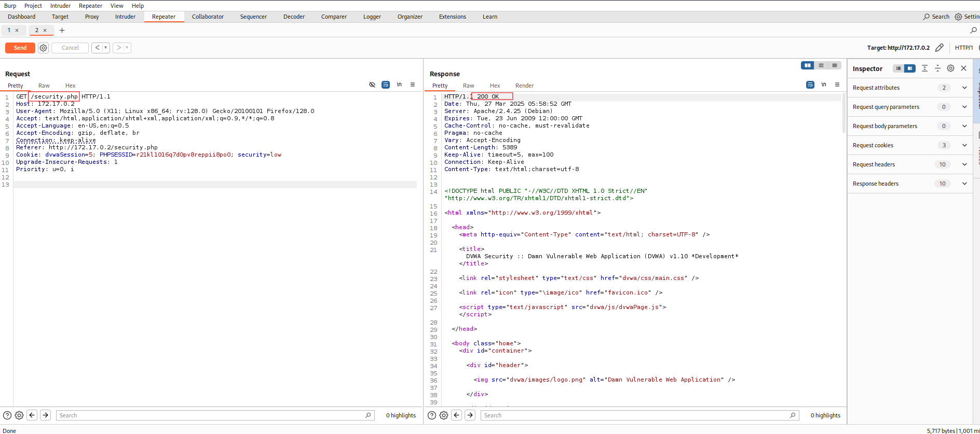Toggle response word wrap icon
980x434 pixels.
(810, 85)
